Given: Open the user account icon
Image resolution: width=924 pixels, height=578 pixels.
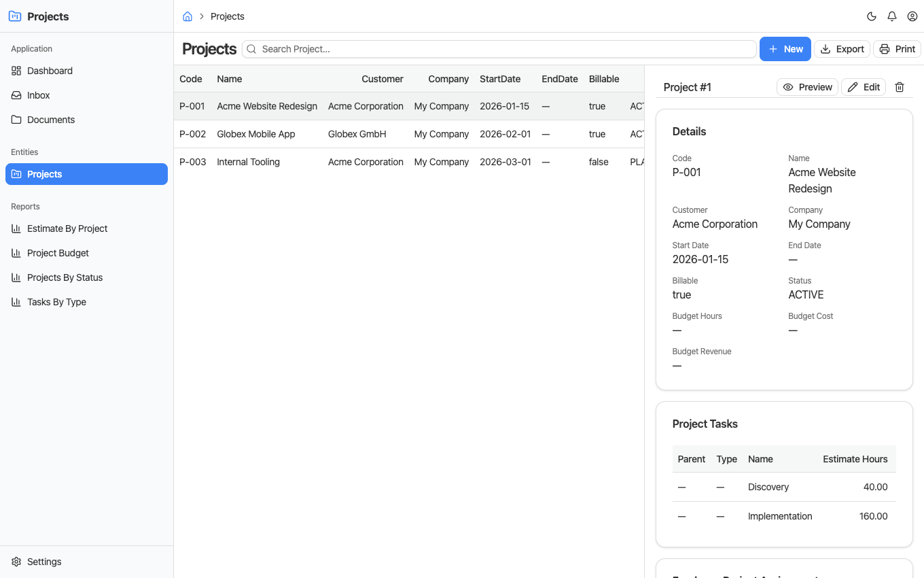Looking at the screenshot, I should pos(912,16).
